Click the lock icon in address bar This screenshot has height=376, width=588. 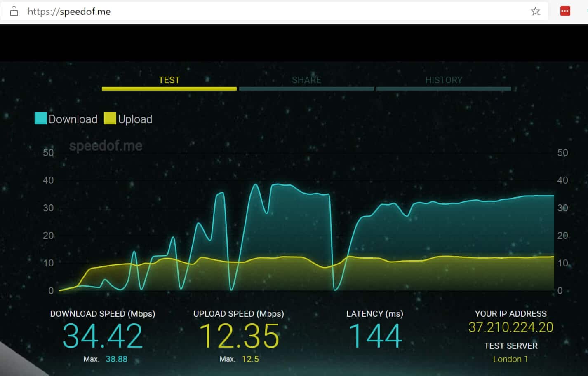14,11
